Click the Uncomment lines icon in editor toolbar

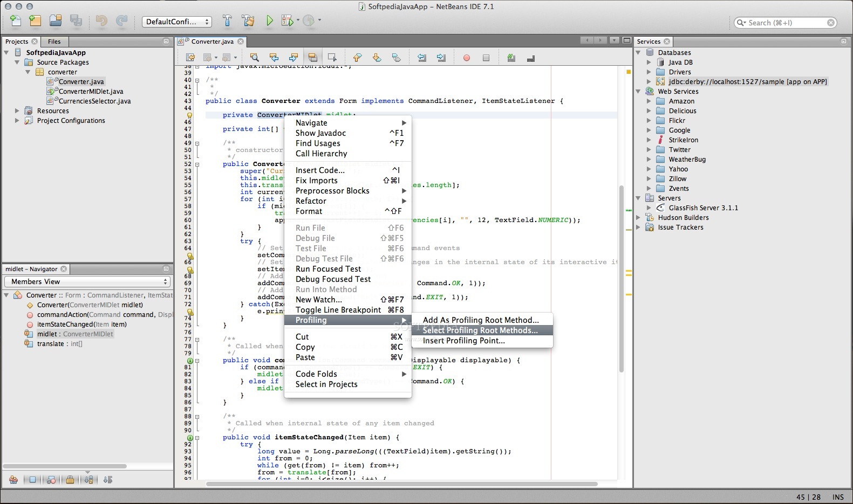530,57
